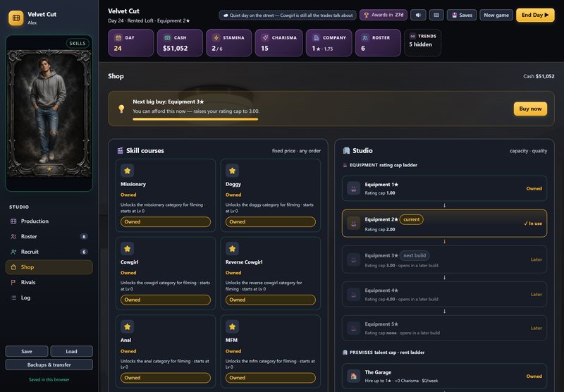Open the Awards in 27d badge
The image size is (564, 392).
point(384,15)
